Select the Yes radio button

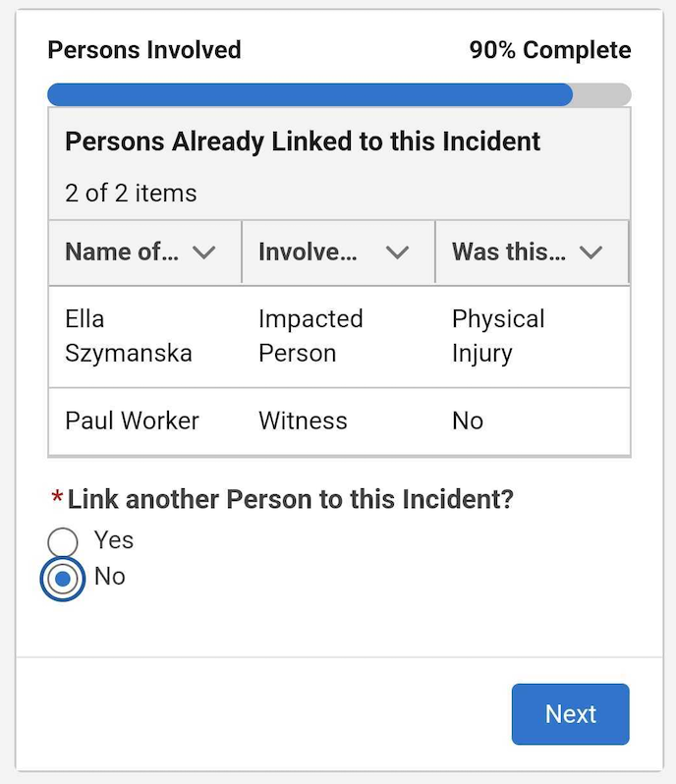(63, 542)
